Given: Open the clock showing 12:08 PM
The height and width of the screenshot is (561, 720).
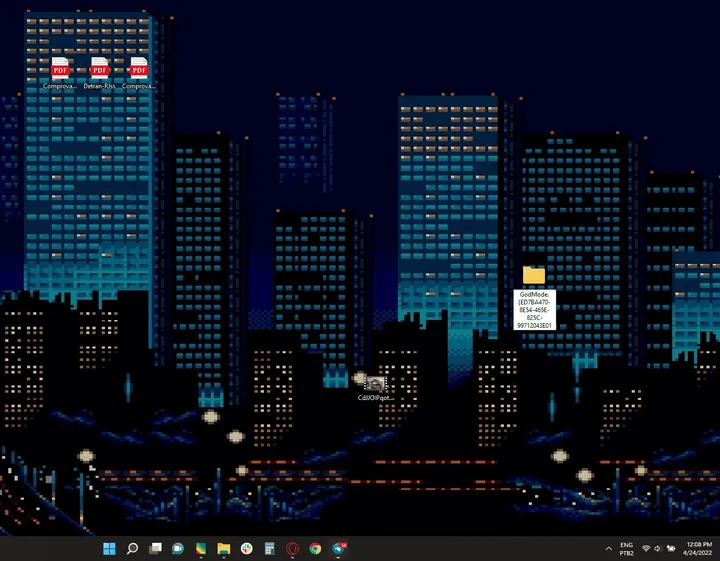Looking at the screenshot, I should click(700, 549).
